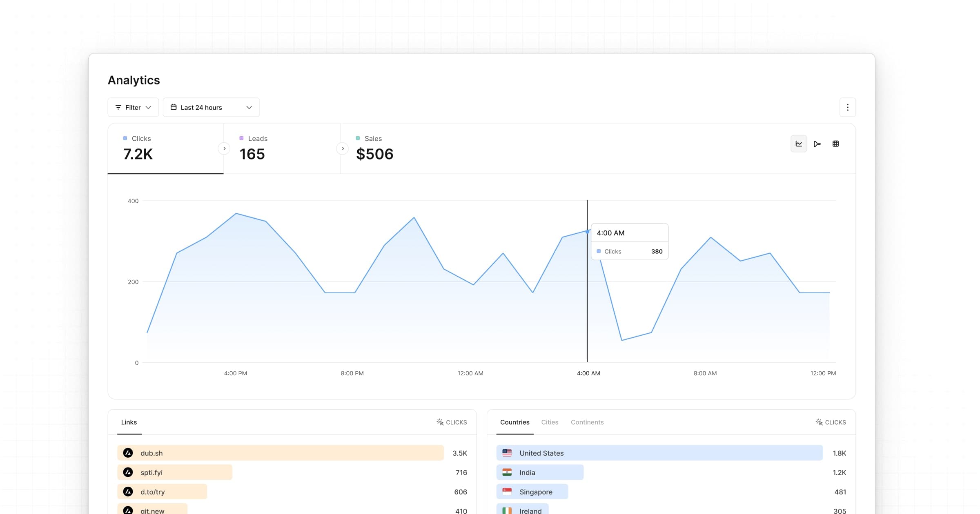Image resolution: width=980 pixels, height=514 pixels.
Task: Click the Singapore flag icon
Action: click(507, 492)
